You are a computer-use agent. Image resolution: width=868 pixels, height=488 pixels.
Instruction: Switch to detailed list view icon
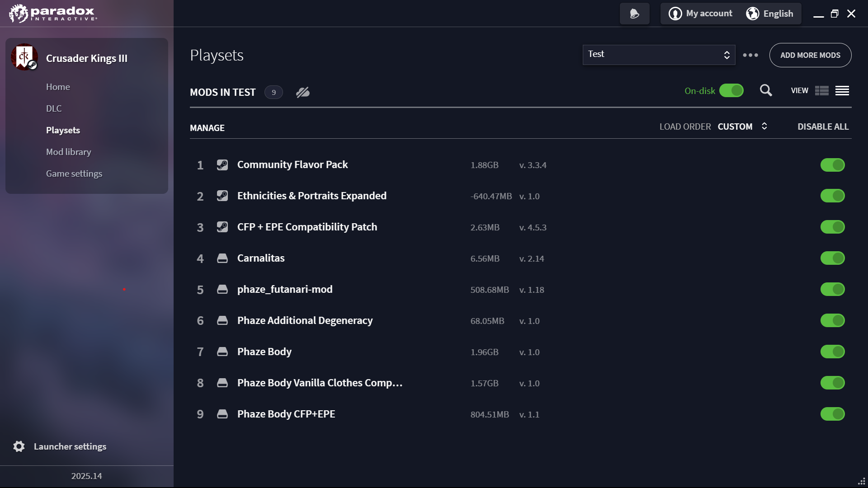click(x=822, y=91)
